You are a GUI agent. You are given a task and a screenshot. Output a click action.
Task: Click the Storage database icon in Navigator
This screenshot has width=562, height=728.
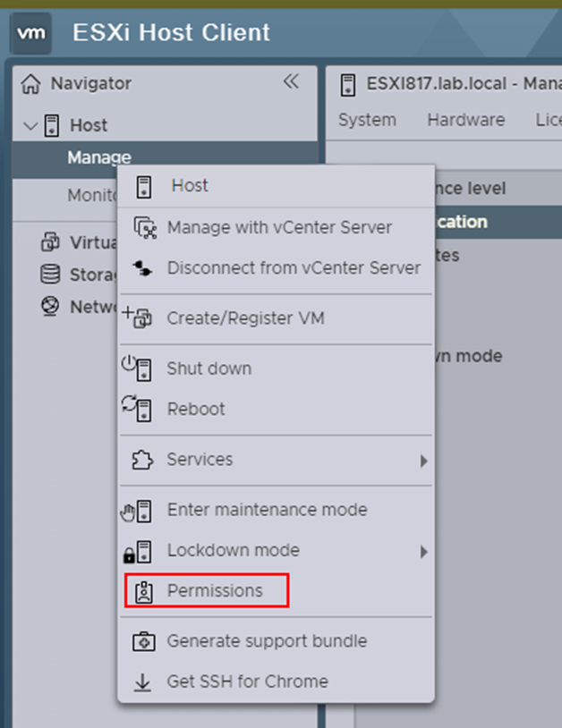click(51, 275)
